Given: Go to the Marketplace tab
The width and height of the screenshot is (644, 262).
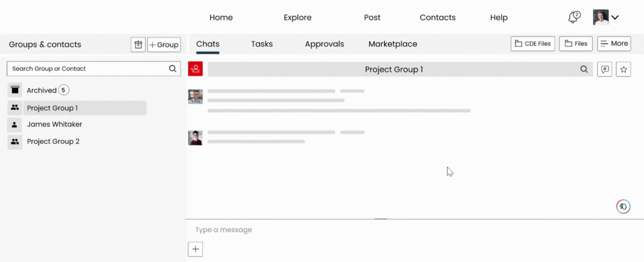Looking at the screenshot, I should point(392,44).
